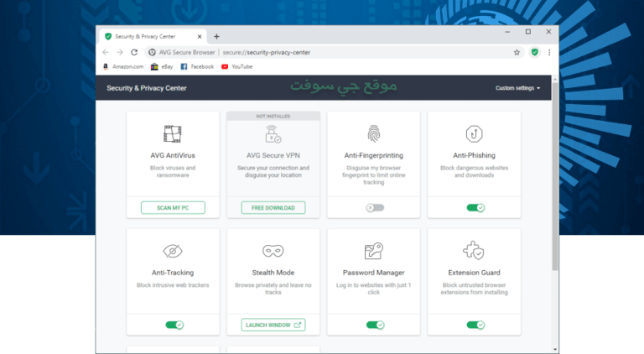Click the AVG Secure VPN title text

click(273, 155)
